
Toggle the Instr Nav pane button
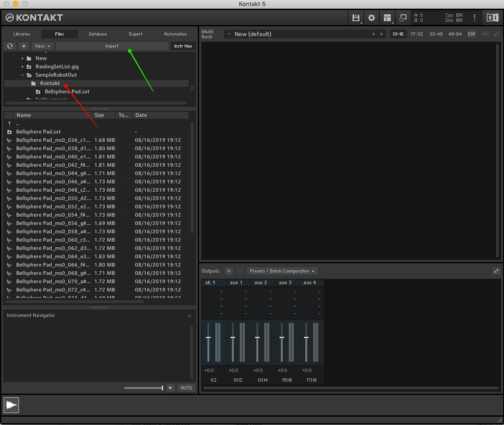tap(183, 46)
